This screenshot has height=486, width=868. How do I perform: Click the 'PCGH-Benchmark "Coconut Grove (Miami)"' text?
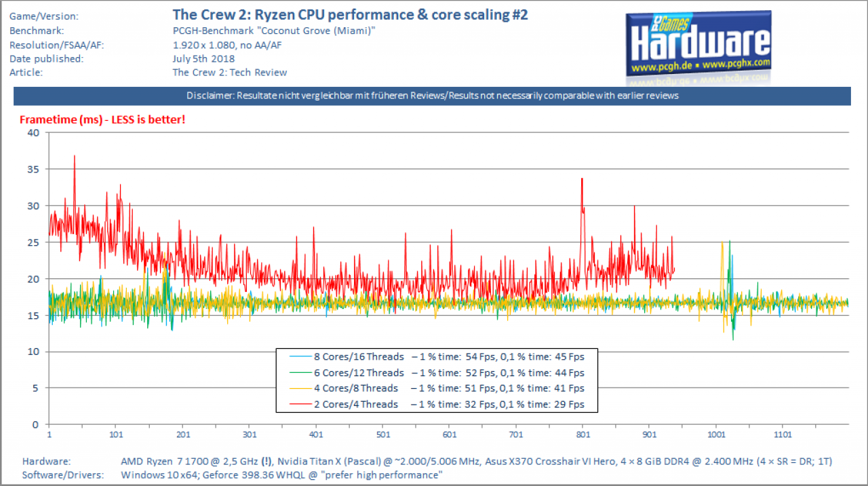(275, 31)
